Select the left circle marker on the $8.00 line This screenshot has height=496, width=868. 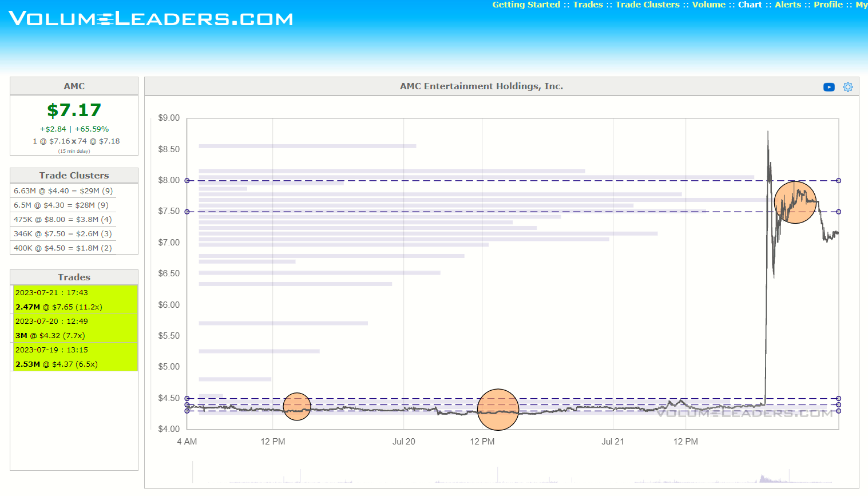pos(188,180)
